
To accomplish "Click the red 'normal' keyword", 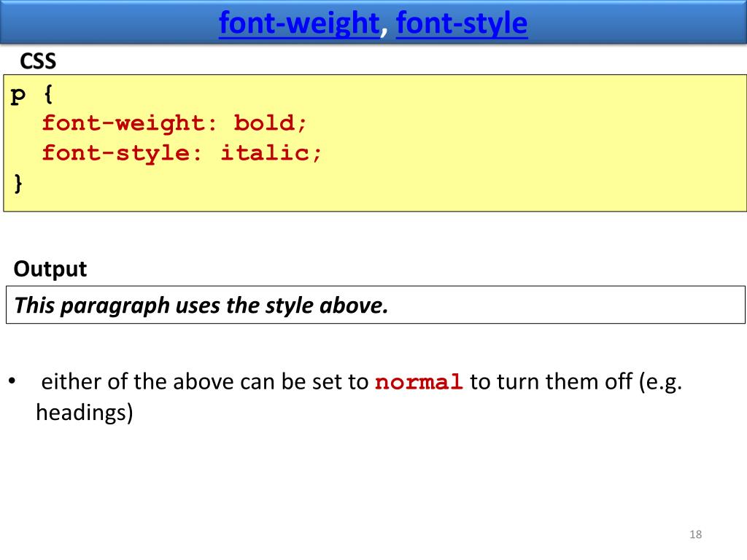I will click(x=418, y=382).
